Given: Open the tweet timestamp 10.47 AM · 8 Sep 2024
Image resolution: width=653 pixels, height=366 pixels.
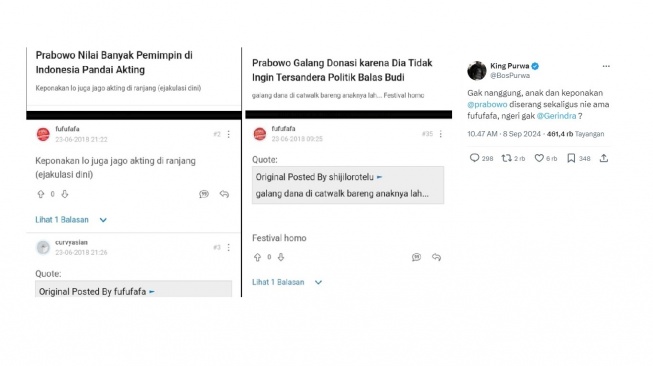Looking at the screenshot, I should coord(504,134).
